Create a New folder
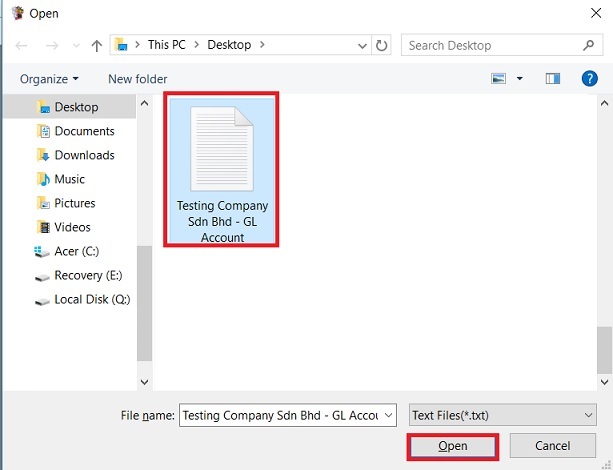Screen dimensions: 613x470 point(138,79)
